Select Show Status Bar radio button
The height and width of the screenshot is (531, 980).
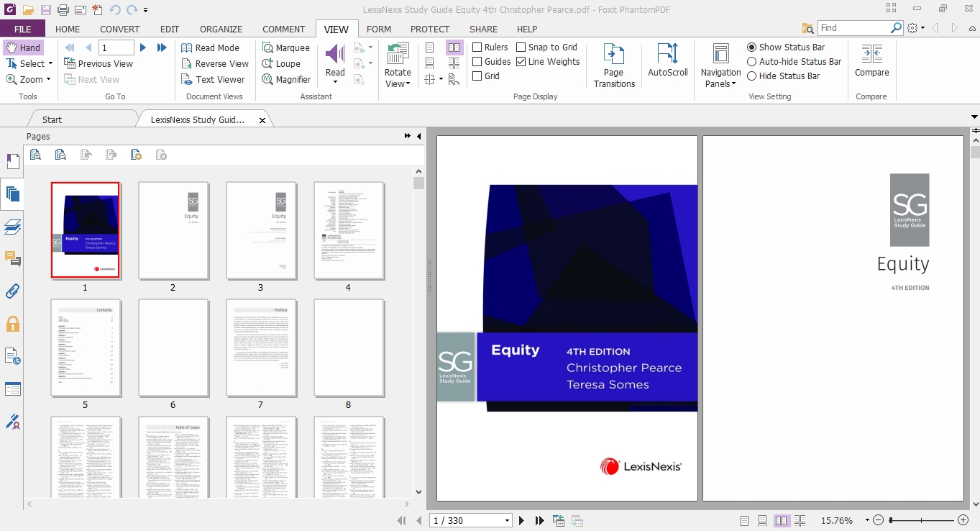[x=752, y=47]
